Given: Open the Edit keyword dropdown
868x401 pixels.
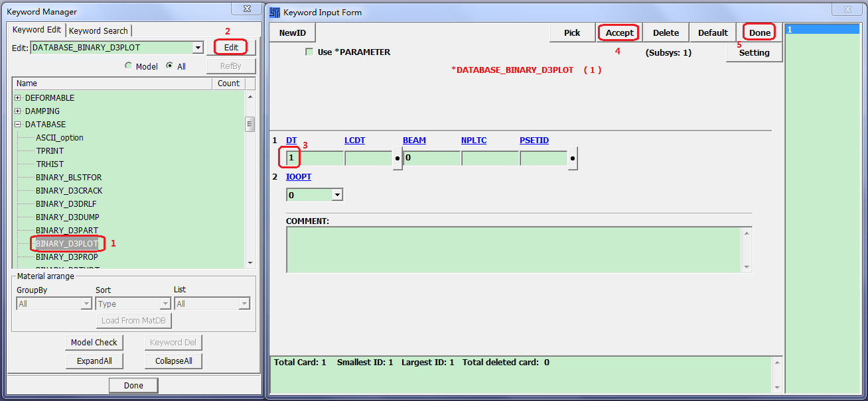Looking at the screenshot, I should click(197, 48).
